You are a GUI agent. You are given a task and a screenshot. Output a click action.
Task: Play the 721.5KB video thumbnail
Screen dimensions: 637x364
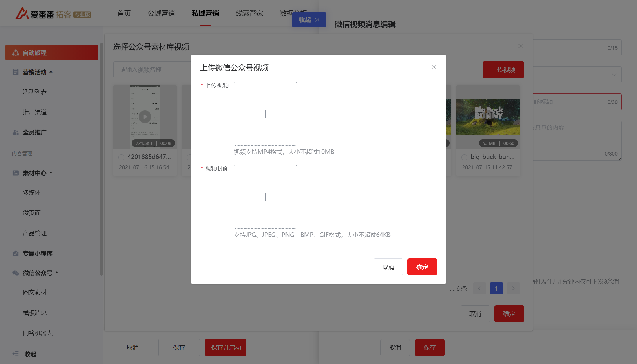(145, 117)
